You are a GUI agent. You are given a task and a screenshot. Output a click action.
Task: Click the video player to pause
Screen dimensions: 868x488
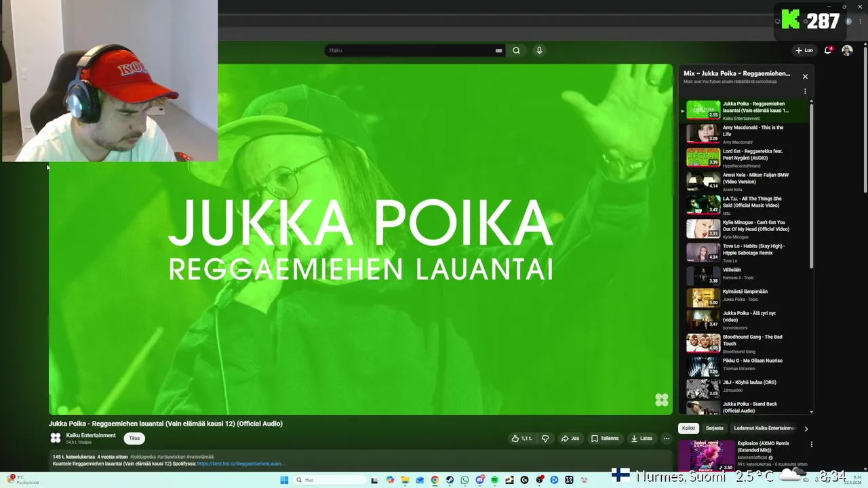(360, 239)
